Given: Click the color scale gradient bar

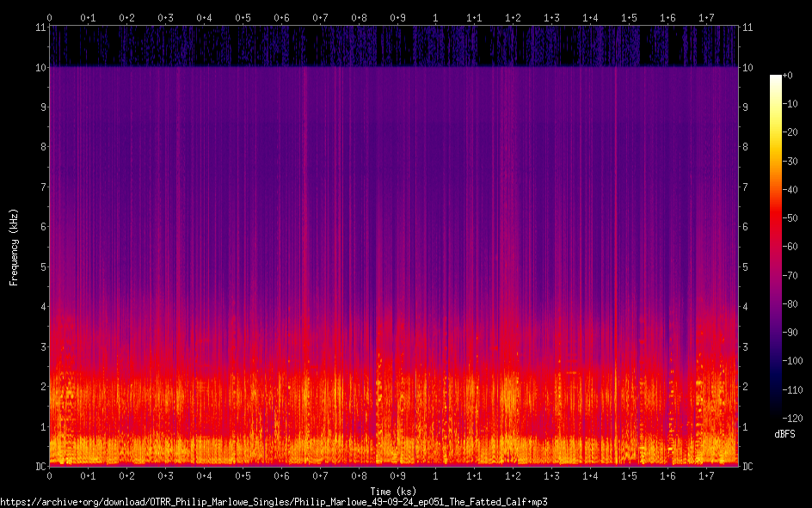Looking at the screenshot, I should point(776,247).
